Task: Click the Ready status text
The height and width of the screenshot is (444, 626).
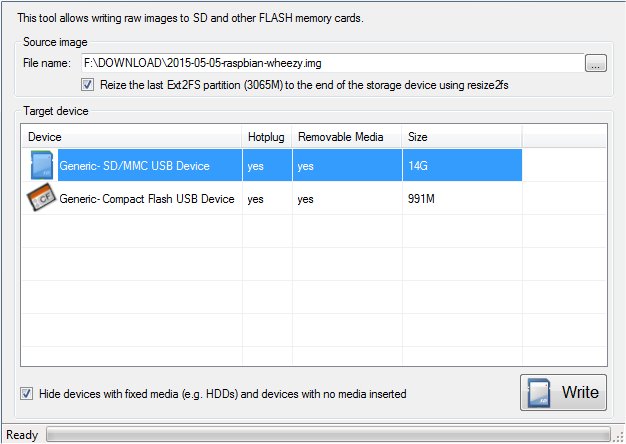Action: (x=22, y=435)
